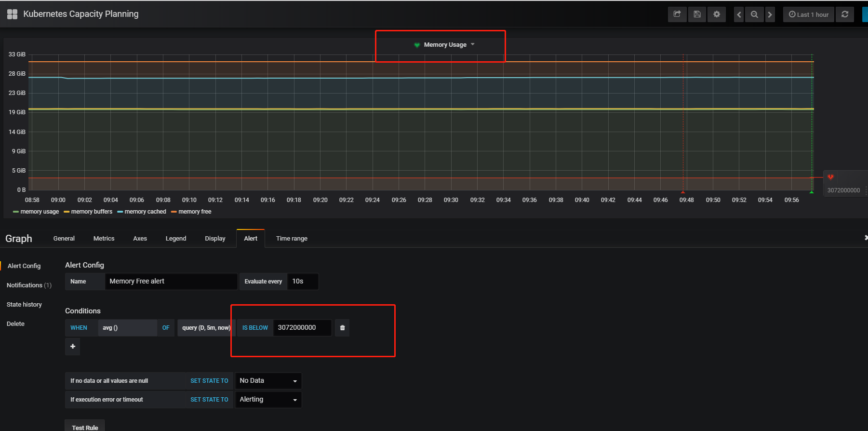Close the panel editor X icon

point(866,238)
